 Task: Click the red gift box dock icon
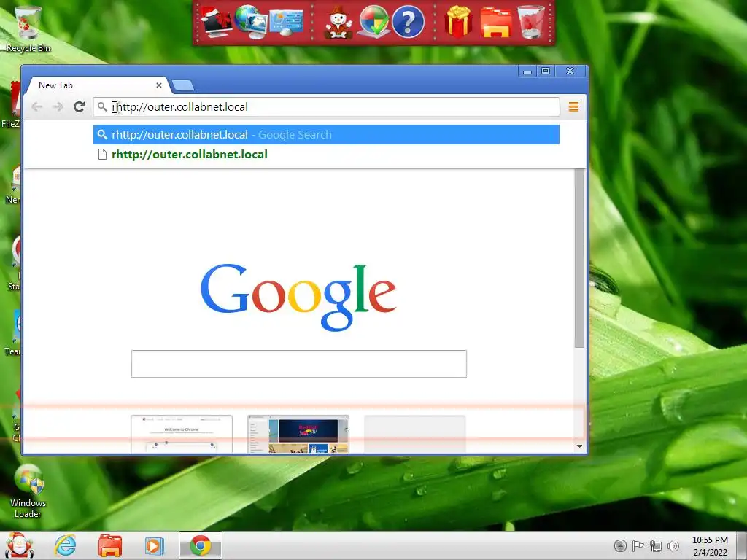[458, 21]
